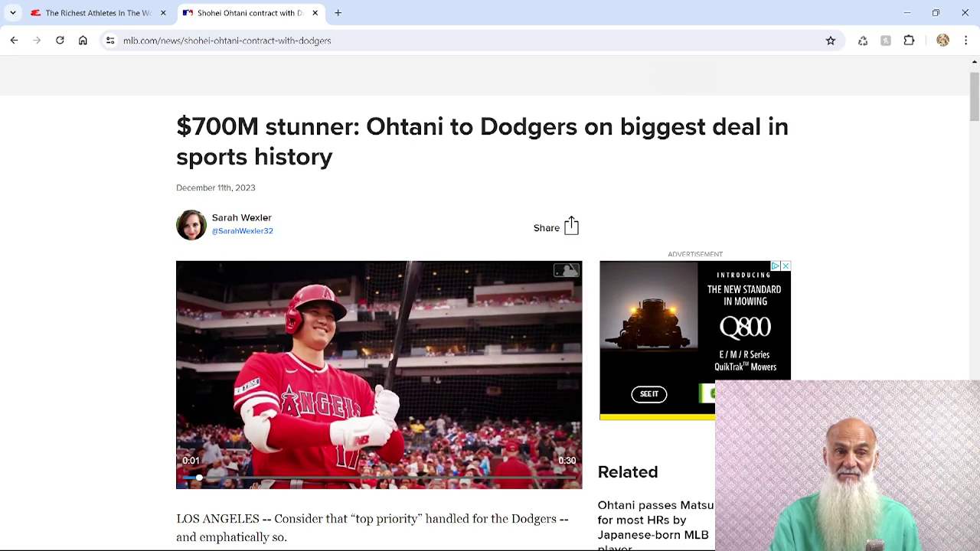Click the Share upload icon
This screenshot has height=551, width=980.
click(571, 227)
